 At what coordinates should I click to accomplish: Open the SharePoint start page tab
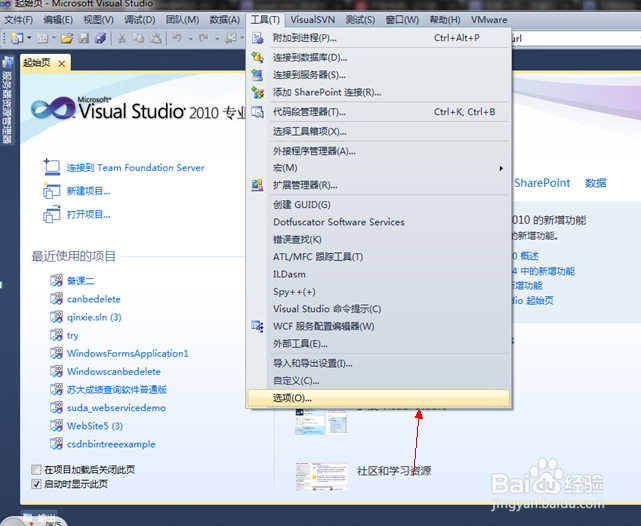pos(542,183)
